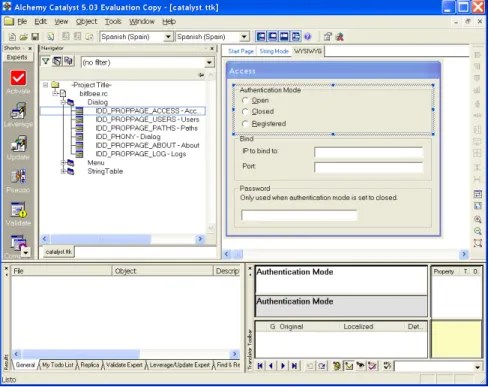491x387 pixels.
Task: Open the first Spanish (Spain) language dropdown
Action: point(168,37)
